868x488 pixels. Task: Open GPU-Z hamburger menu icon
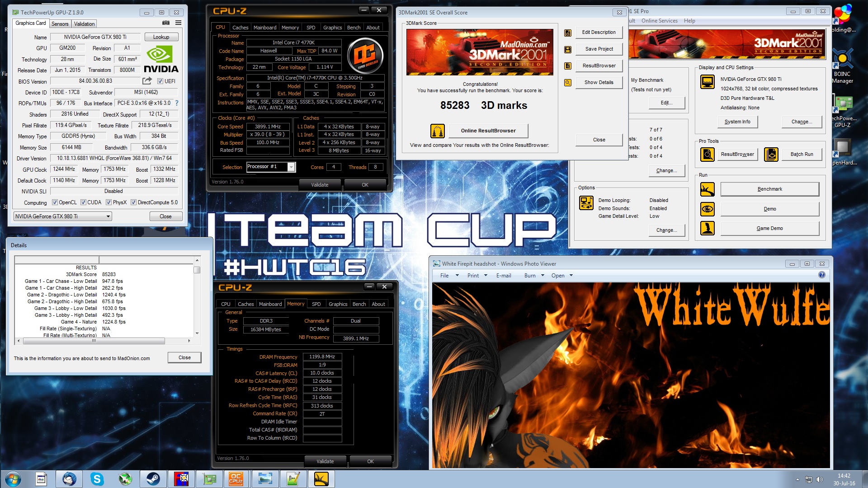[x=179, y=23]
